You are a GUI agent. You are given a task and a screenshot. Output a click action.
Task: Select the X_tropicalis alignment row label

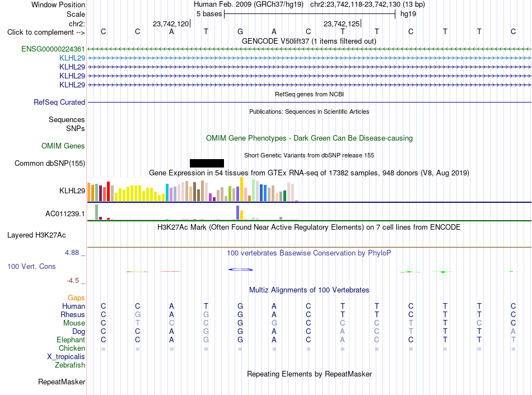(66, 357)
